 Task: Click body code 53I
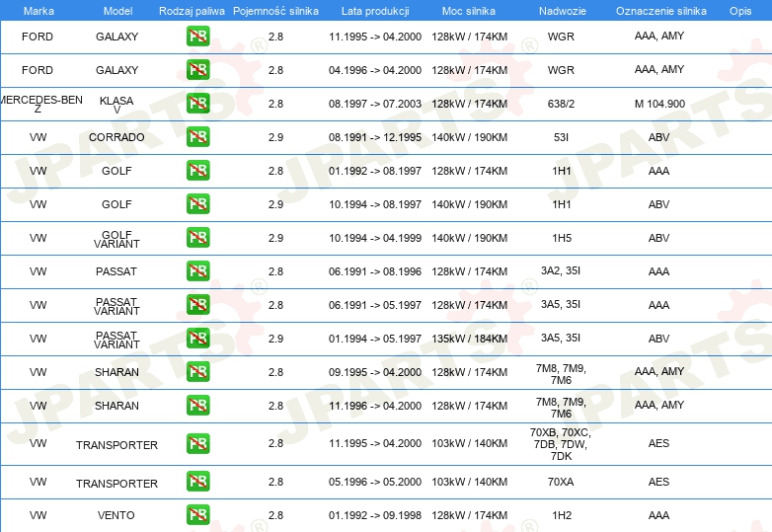561,137
